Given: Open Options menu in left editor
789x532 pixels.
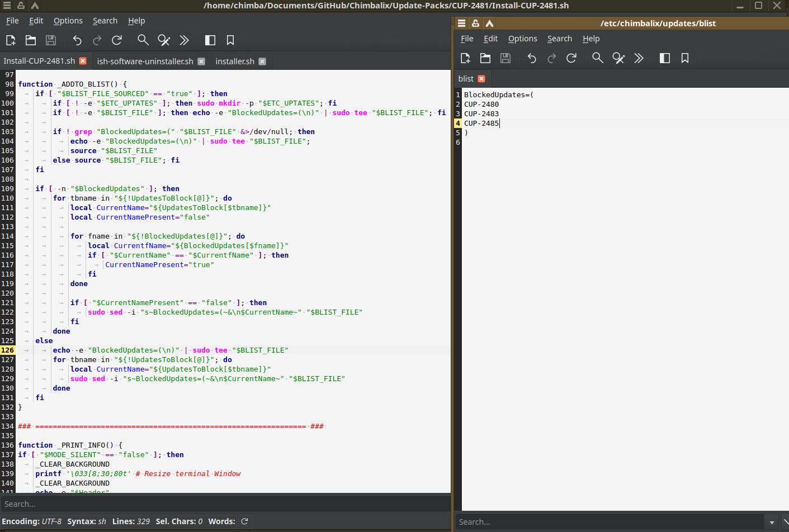Looking at the screenshot, I should click(x=68, y=21).
